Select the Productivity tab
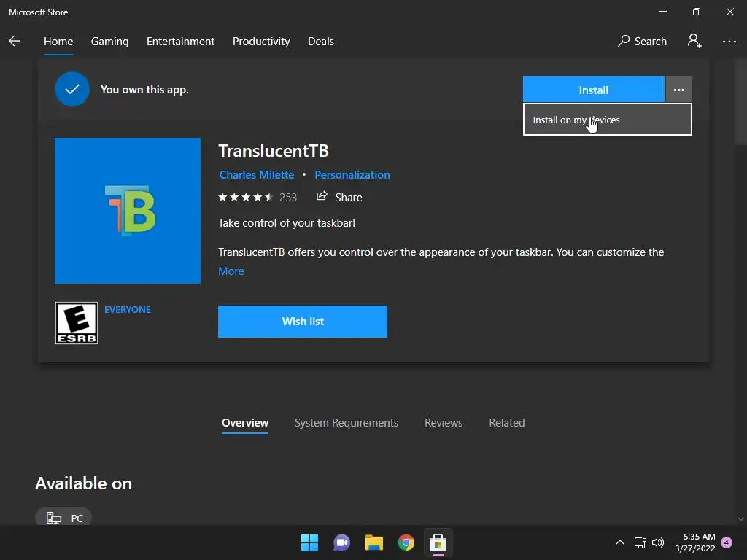This screenshot has height=560, width=747. click(x=261, y=42)
